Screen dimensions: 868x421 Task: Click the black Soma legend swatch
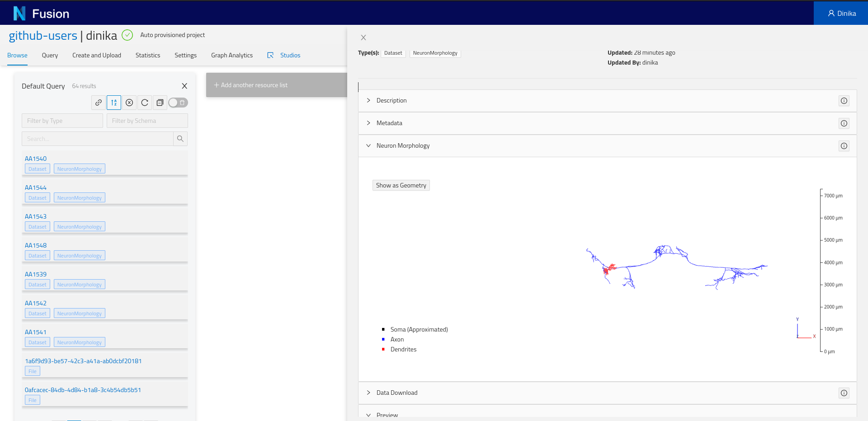coord(383,329)
